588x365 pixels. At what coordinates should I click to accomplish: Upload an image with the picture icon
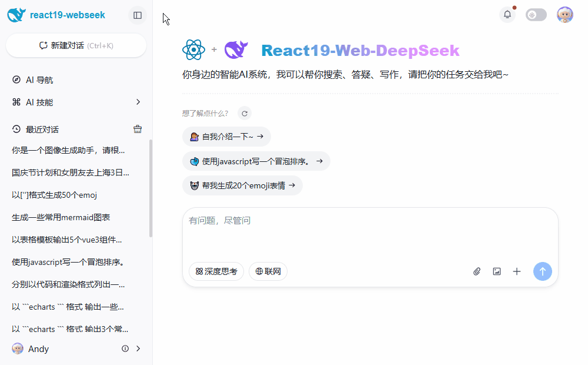pyautogui.click(x=497, y=271)
